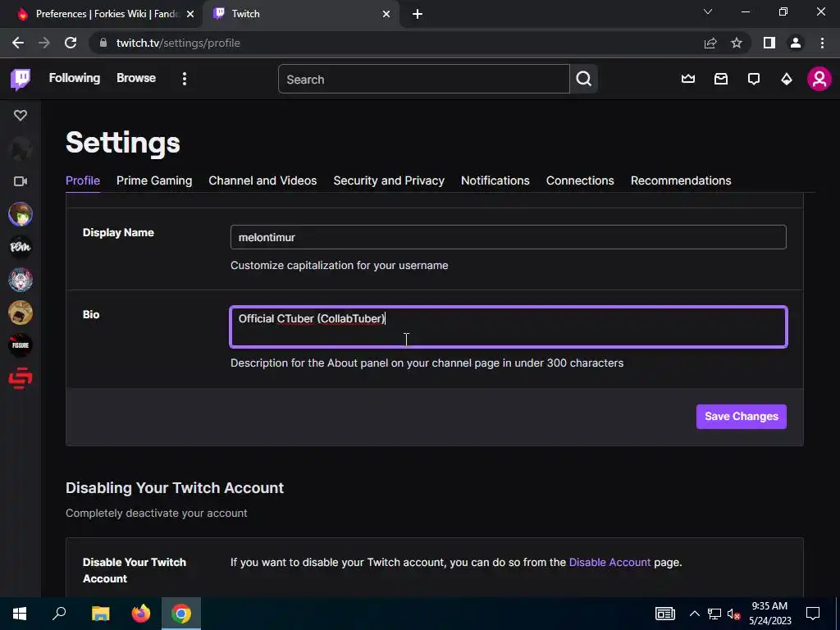The height and width of the screenshot is (630, 840).
Task: Open Windows Action Center notifications
Action: tap(813, 614)
